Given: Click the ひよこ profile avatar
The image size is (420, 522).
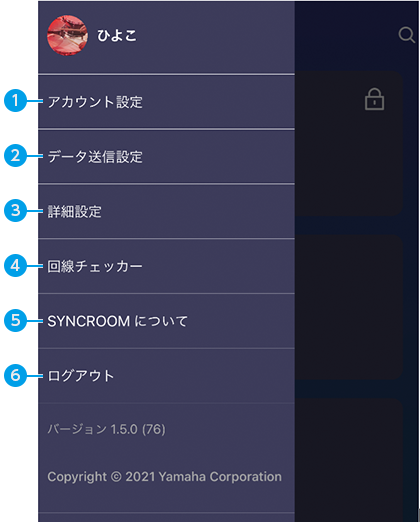Looking at the screenshot, I should [68, 35].
